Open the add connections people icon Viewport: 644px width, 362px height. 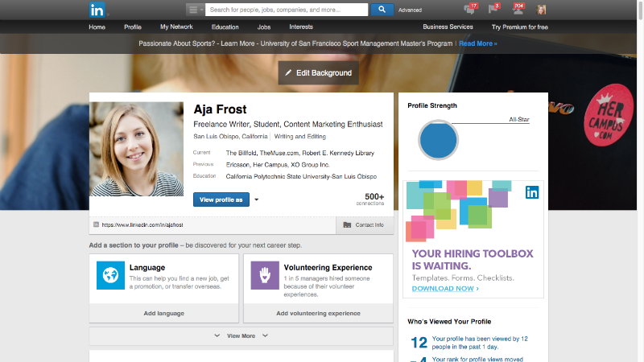tap(518, 10)
